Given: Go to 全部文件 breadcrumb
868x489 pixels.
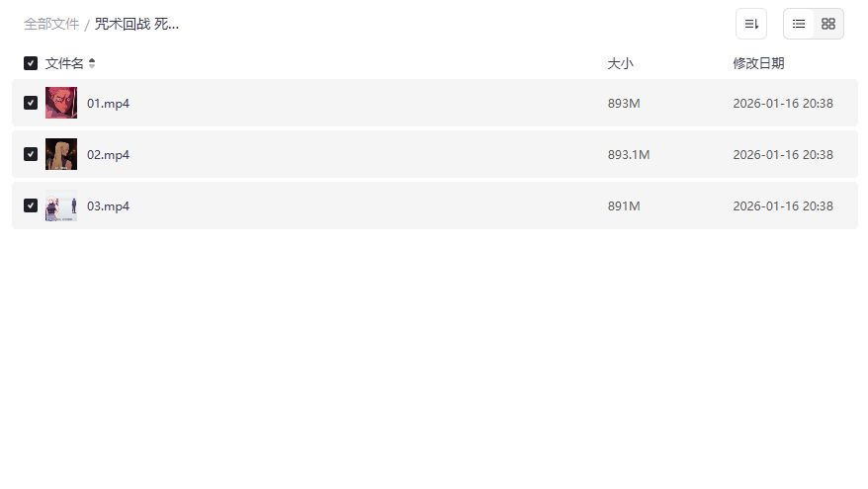Looking at the screenshot, I should [51, 24].
